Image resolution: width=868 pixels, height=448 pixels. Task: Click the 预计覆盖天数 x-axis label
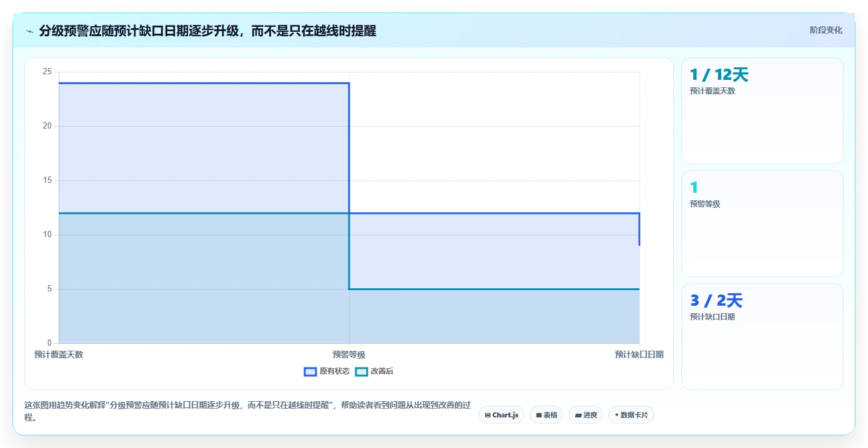59,354
